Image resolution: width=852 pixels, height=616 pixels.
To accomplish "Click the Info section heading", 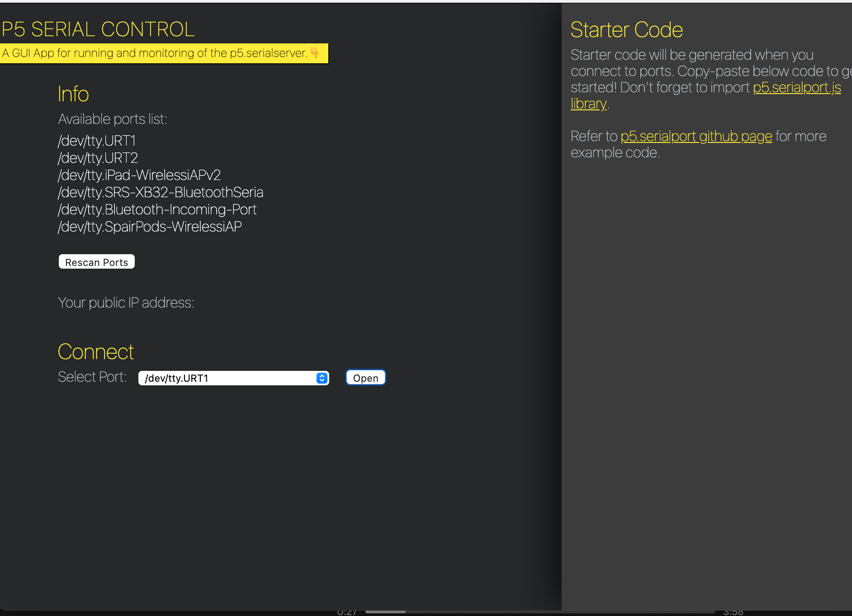I will (x=73, y=95).
